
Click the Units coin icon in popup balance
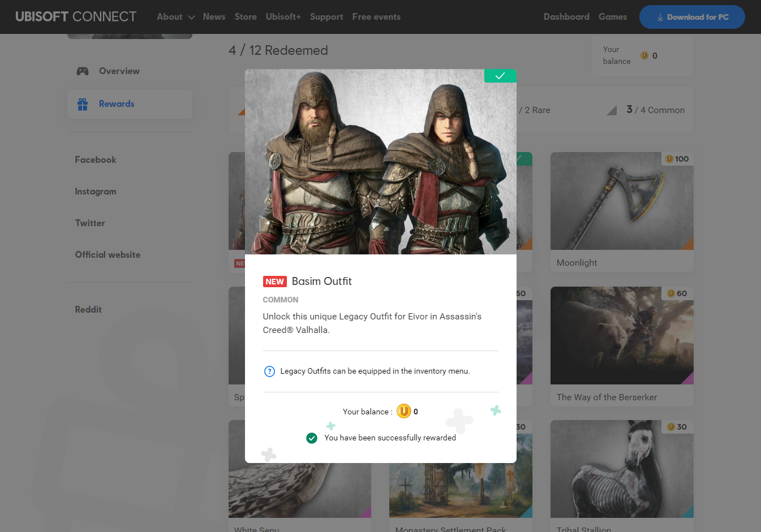[x=403, y=412]
